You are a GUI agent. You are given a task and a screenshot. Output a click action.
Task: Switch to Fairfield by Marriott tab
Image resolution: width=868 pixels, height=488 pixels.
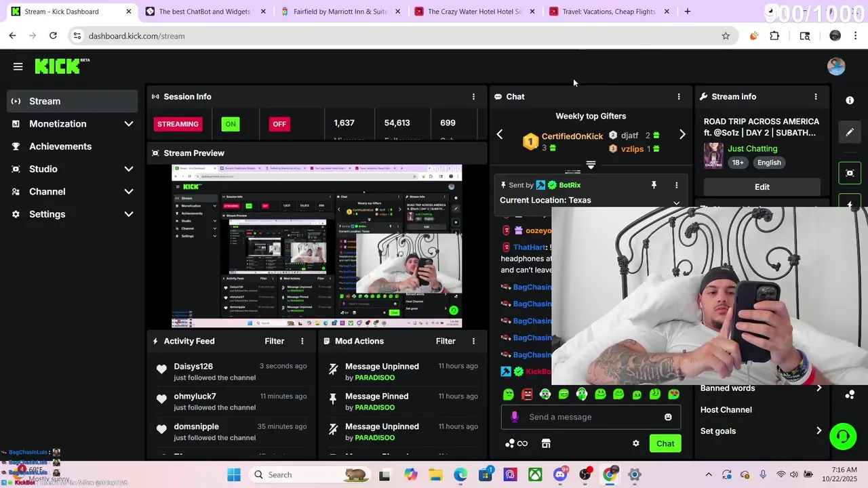pos(339,12)
